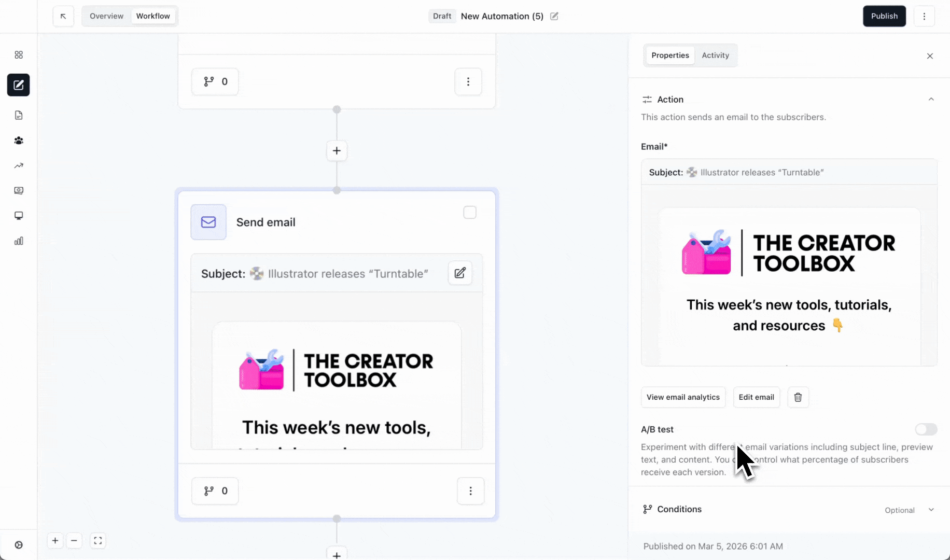This screenshot has width=950, height=560.
Task: Open analytics via the bar chart icon
Action: pyautogui.click(x=19, y=241)
